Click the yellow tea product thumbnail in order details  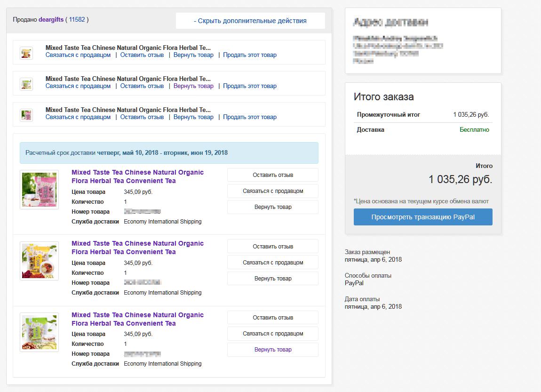40,261
